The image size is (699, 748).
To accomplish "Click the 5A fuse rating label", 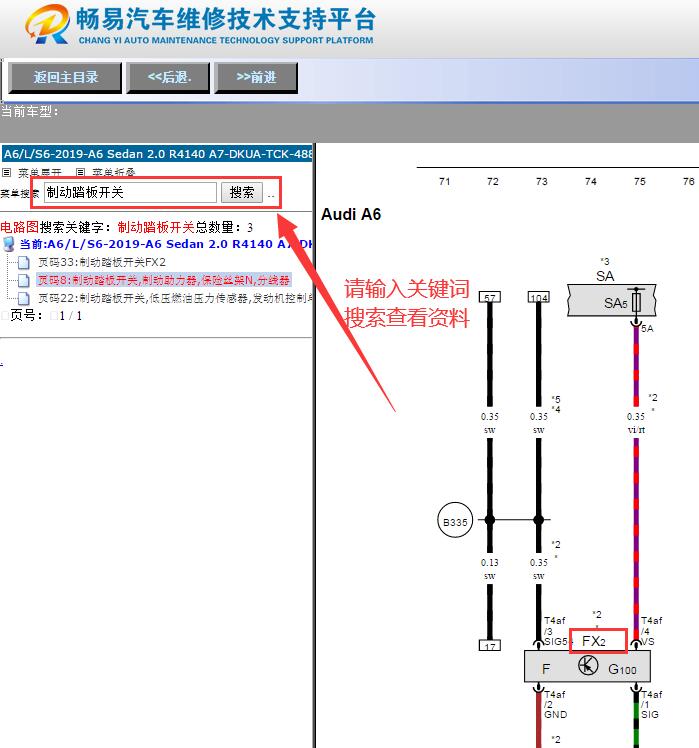I will pos(647,329).
